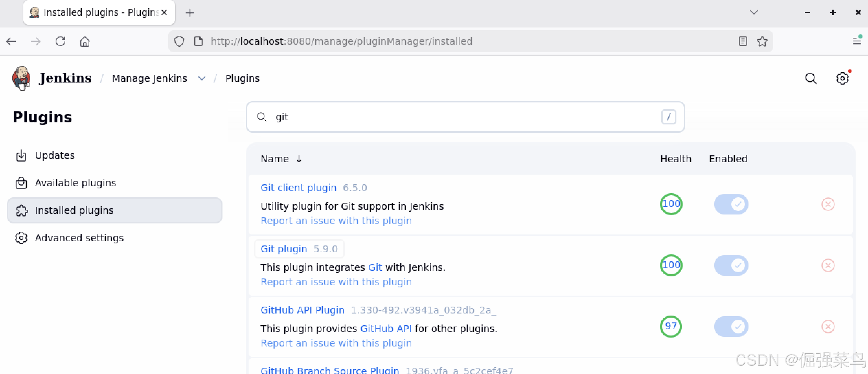This screenshot has width=868, height=374.
Task: Open Available plugins in the sidebar
Action: pyautogui.click(x=75, y=183)
